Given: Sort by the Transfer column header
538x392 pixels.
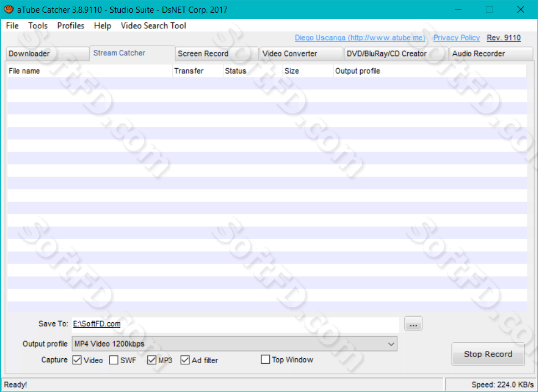Looking at the screenshot, I should click(x=198, y=71).
